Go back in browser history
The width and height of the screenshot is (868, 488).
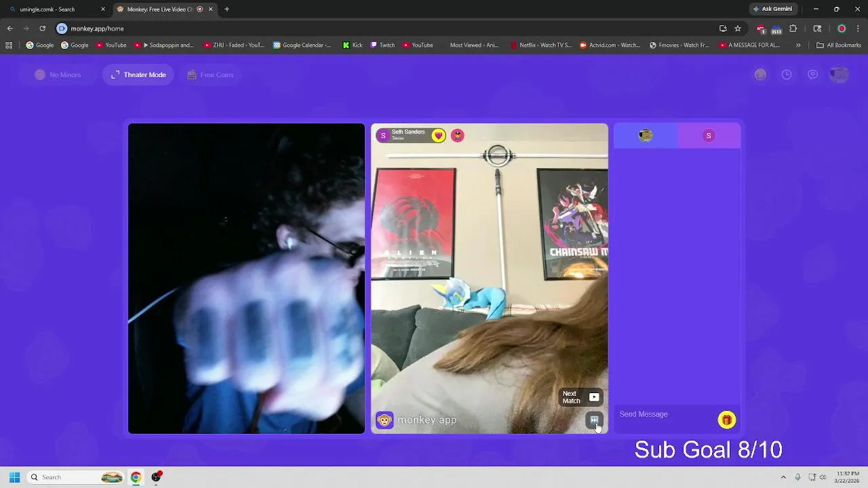(x=9, y=28)
